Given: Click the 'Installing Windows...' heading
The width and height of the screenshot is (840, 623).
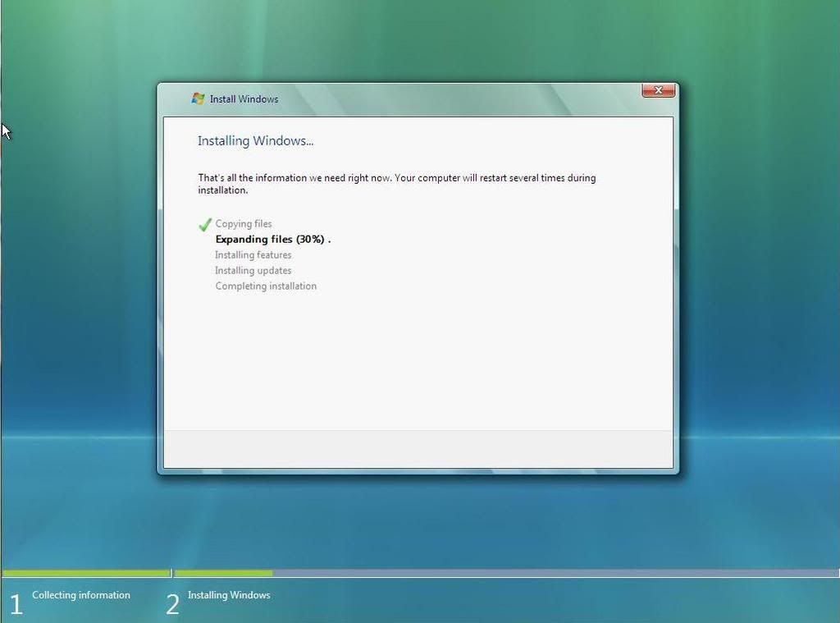Looking at the screenshot, I should click(256, 140).
